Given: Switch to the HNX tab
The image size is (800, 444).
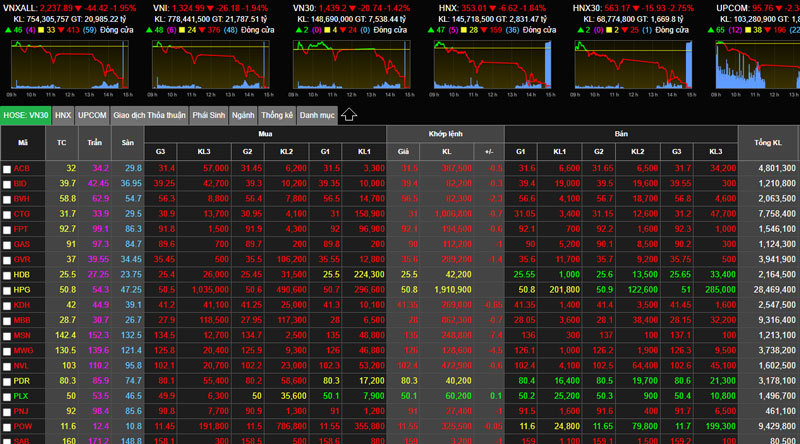Looking at the screenshot, I should pyautogui.click(x=63, y=115).
